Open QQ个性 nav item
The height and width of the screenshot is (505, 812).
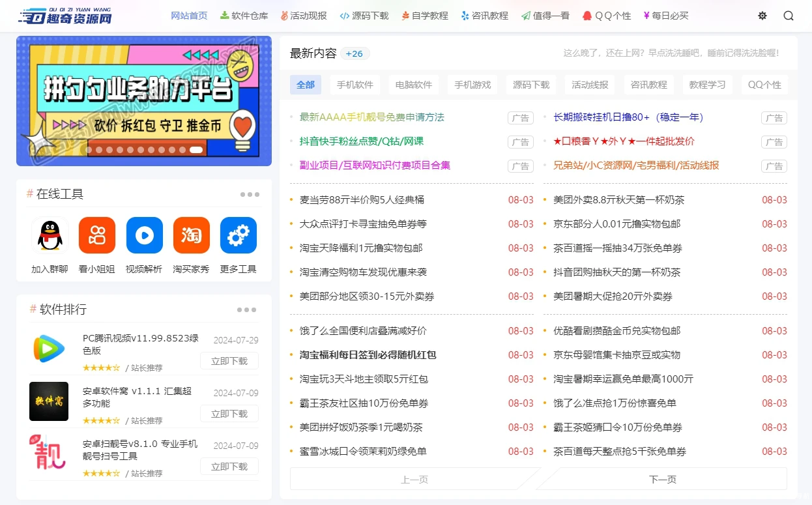607,16
